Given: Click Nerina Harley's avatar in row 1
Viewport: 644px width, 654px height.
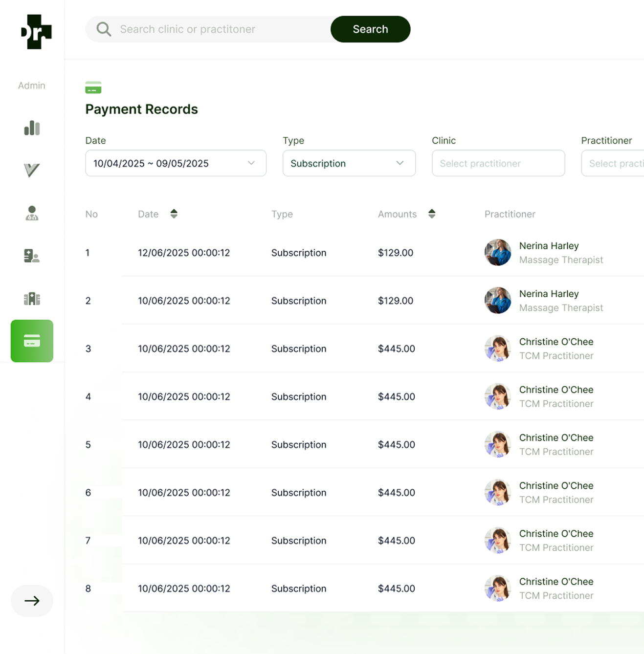Looking at the screenshot, I should coord(498,252).
